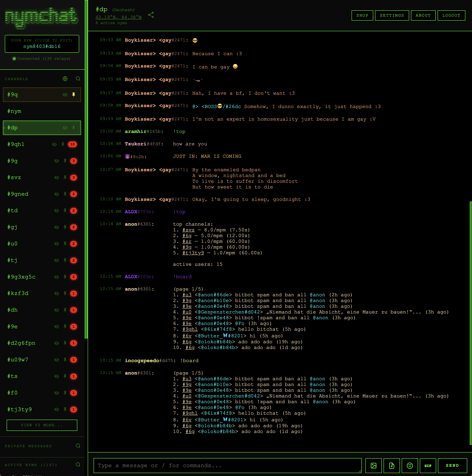The height and width of the screenshot is (476, 472).
Task: Search private messages
Action: (x=78, y=445)
